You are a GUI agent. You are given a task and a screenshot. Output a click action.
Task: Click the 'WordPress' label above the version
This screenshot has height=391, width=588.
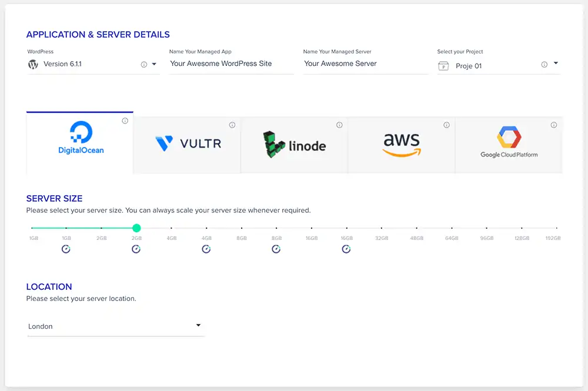(x=41, y=52)
